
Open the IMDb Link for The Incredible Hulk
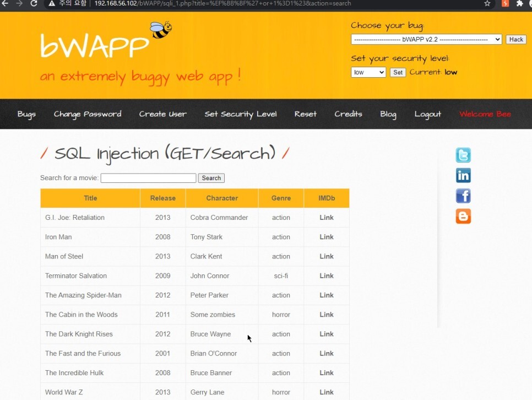327,373
